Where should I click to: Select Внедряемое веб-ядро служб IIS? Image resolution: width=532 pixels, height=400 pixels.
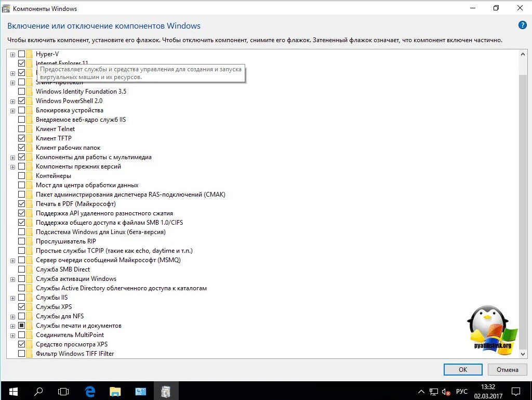pos(81,120)
